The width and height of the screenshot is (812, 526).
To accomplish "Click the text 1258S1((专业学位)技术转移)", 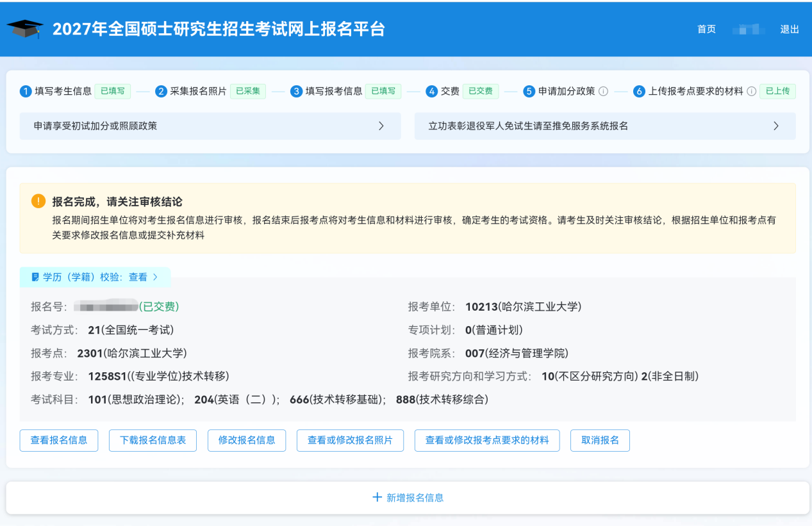I will [x=158, y=376].
